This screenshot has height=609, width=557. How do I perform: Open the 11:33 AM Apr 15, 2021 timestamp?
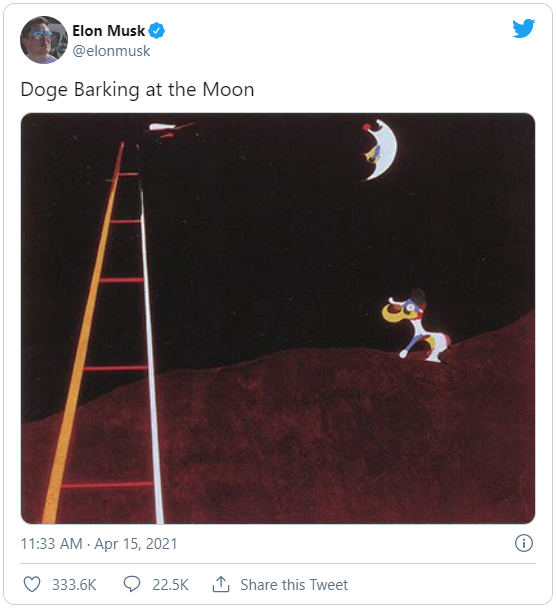pyautogui.click(x=99, y=544)
